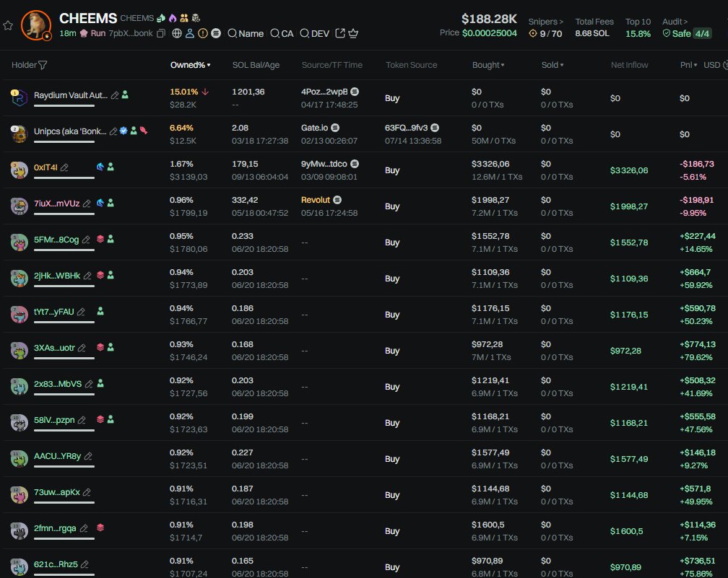
Task: Click Solana icon next to Revolut source
Action: 337,200
